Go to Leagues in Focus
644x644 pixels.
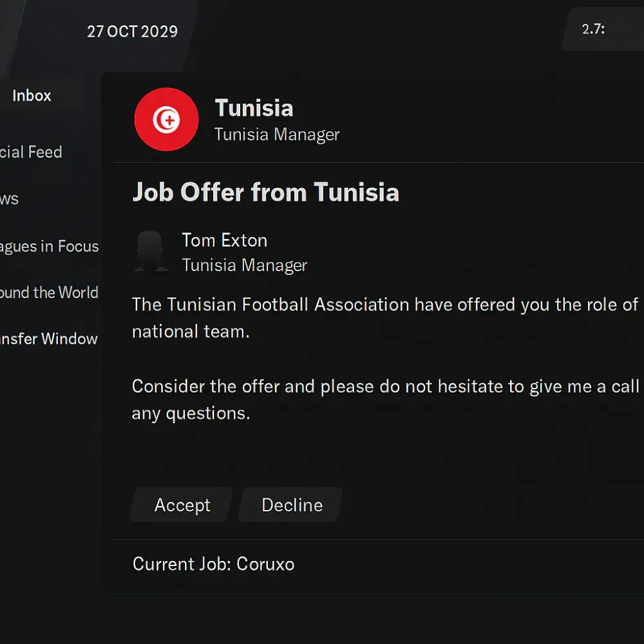click(x=49, y=246)
